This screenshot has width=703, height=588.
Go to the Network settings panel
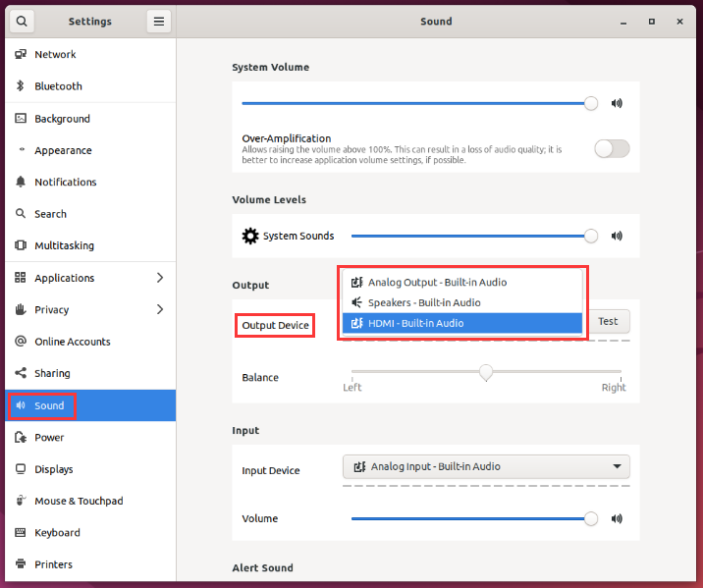55,55
